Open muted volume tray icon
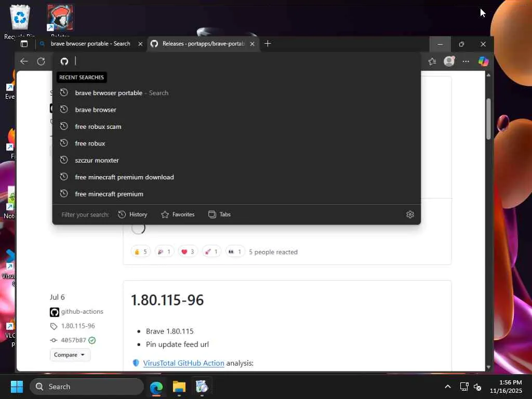532x399 pixels. pos(477,387)
